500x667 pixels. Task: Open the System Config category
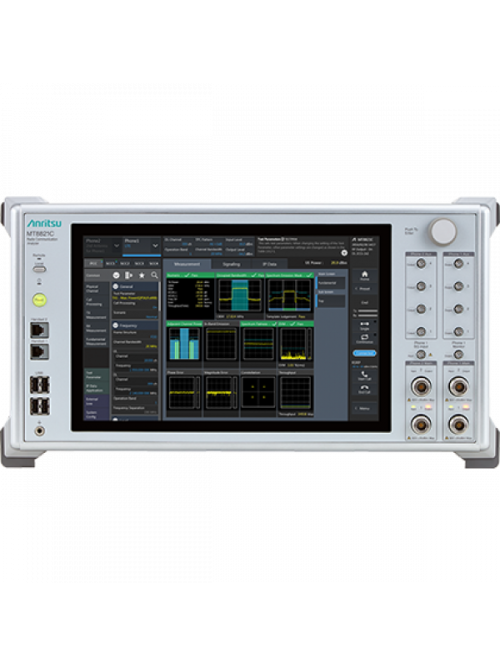(97, 414)
